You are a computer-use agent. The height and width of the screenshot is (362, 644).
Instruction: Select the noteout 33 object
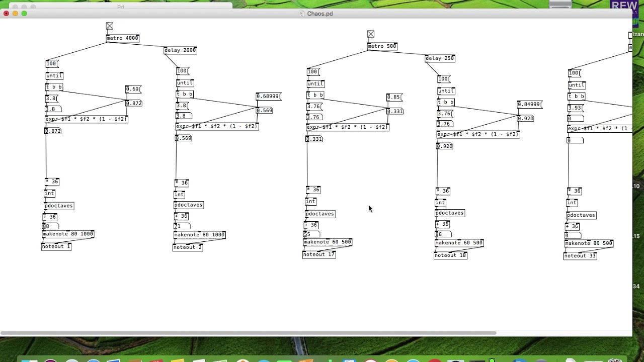(x=580, y=256)
